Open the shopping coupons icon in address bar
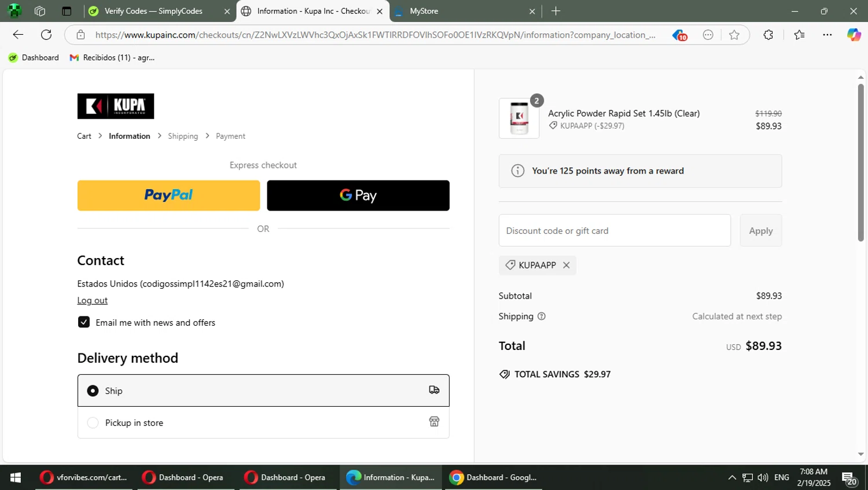The image size is (868, 490). click(679, 35)
